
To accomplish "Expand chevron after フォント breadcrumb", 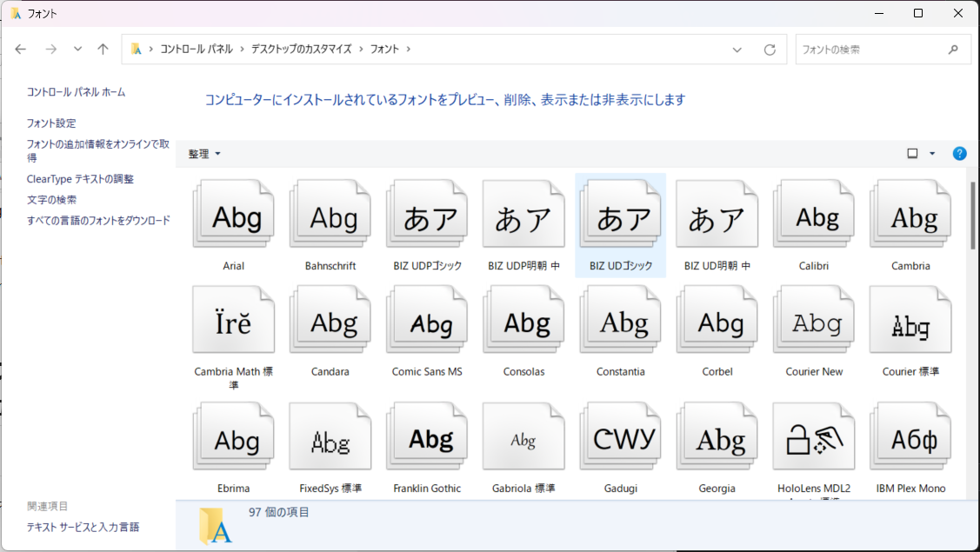I will click(x=409, y=50).
